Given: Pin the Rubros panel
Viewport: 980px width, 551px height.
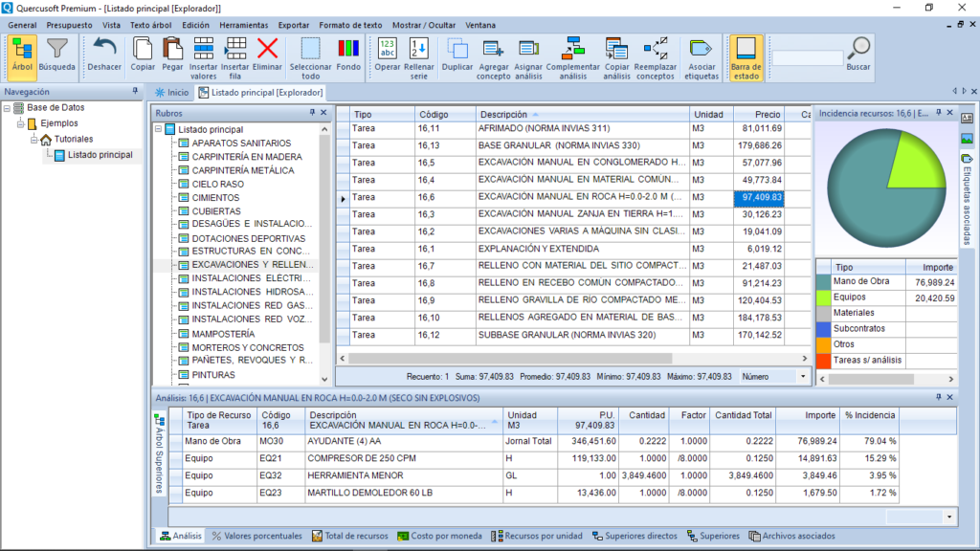Looking at the screenshot, I should click(x=312, y=113).
